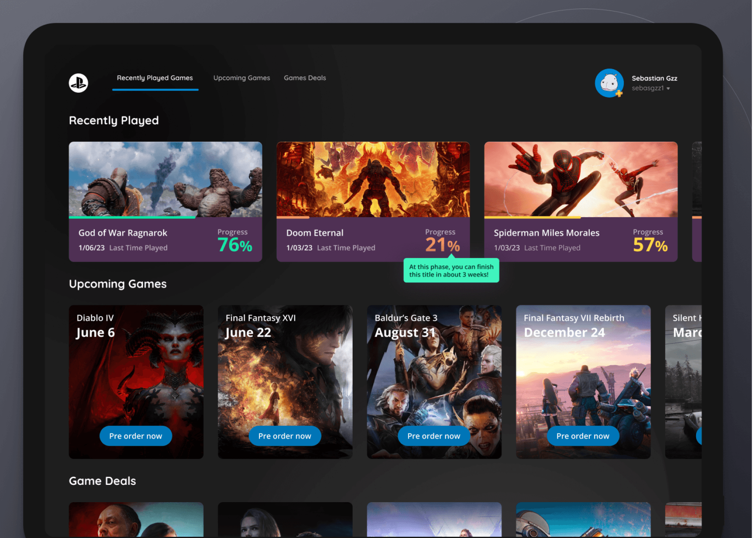The image size is (756, 538).
Task: Click the December 24 release date
Action: coord(564,333)
